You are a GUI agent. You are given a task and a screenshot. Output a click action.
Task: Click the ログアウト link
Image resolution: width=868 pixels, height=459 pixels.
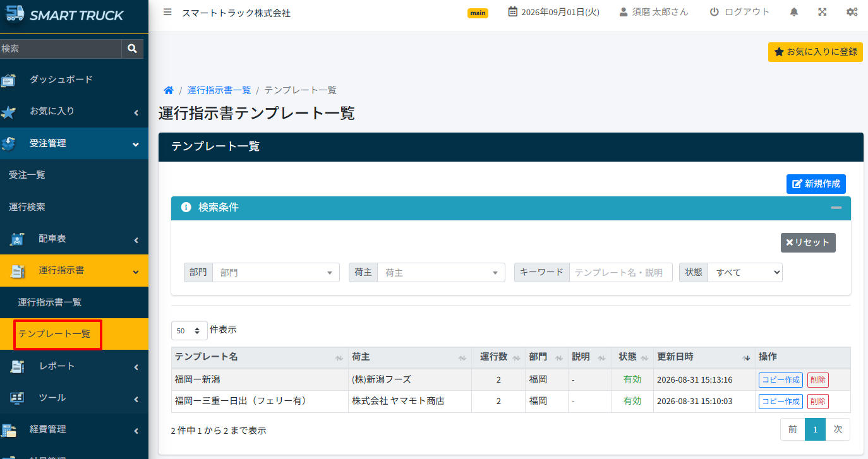coord(740,12)
